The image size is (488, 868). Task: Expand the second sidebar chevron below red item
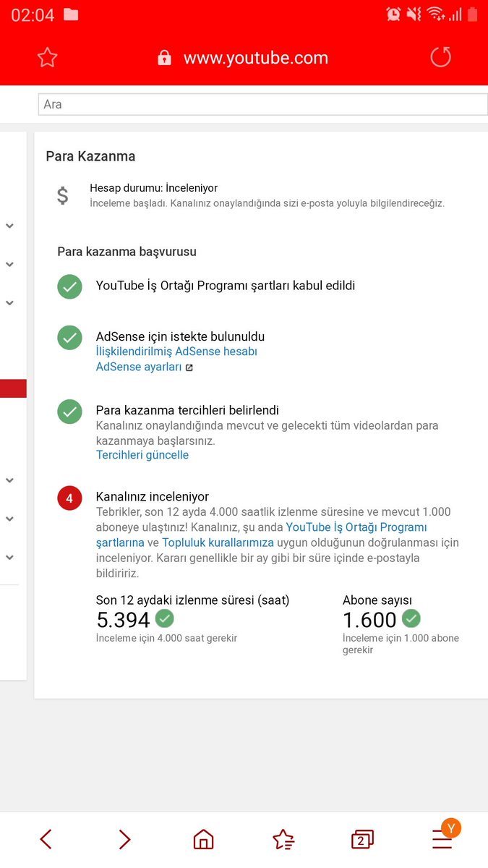(10, 519)
